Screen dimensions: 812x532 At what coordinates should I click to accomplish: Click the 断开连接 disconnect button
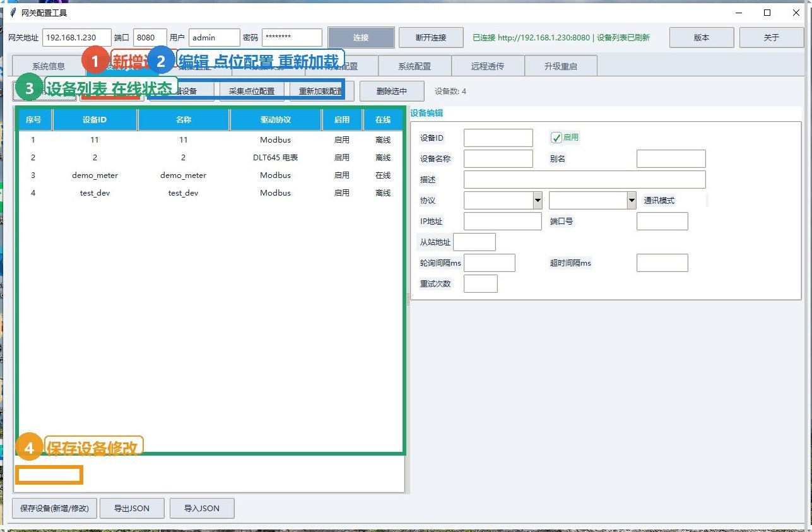click(431, 38)
